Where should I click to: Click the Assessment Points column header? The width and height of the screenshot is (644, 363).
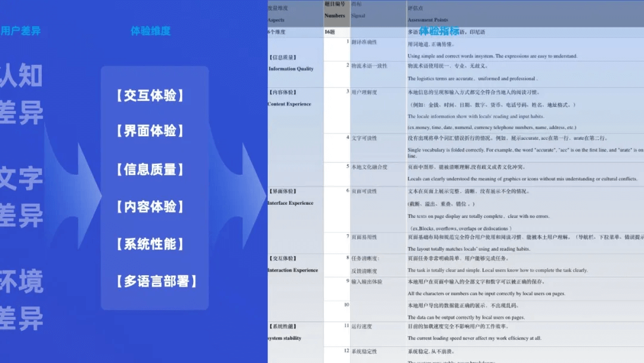(428, 20)
